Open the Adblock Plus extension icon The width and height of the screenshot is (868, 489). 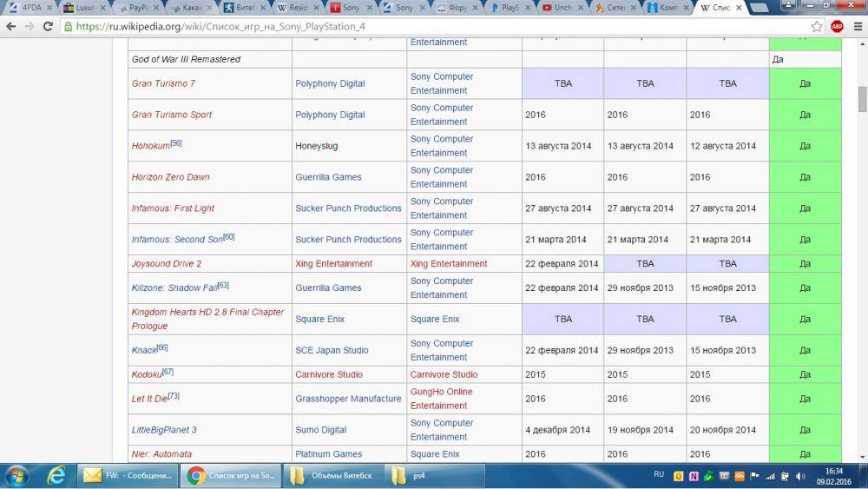point(837,26)
